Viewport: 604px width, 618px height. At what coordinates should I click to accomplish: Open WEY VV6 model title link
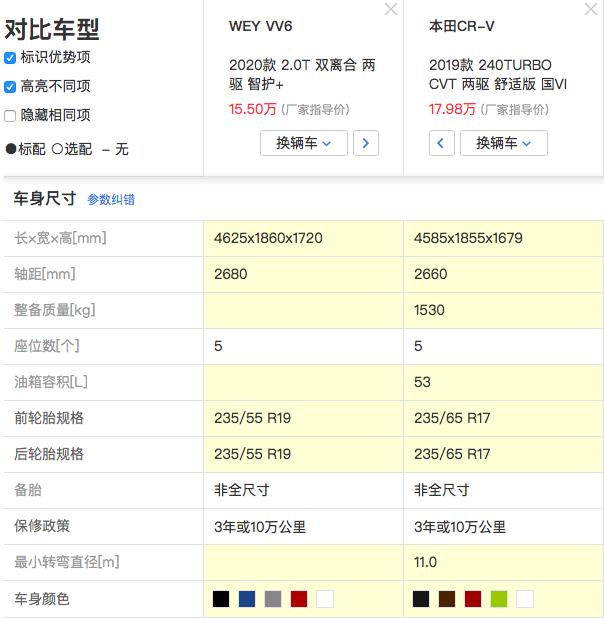(x=261, y=26)
